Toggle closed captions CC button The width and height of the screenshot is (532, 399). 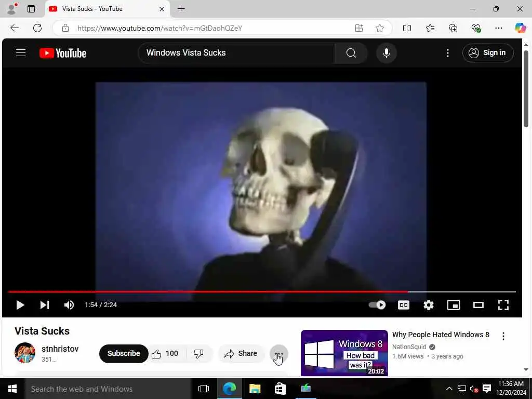click(x=403, y=304)
